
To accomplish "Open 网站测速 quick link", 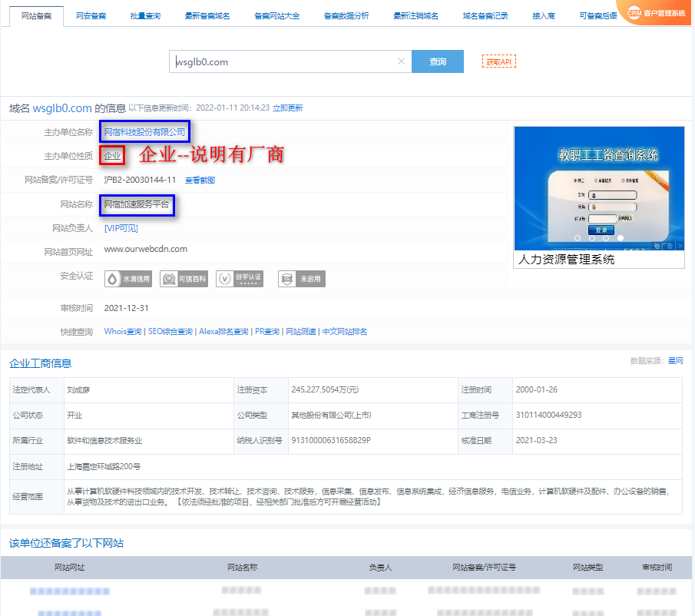I will 300,332.
